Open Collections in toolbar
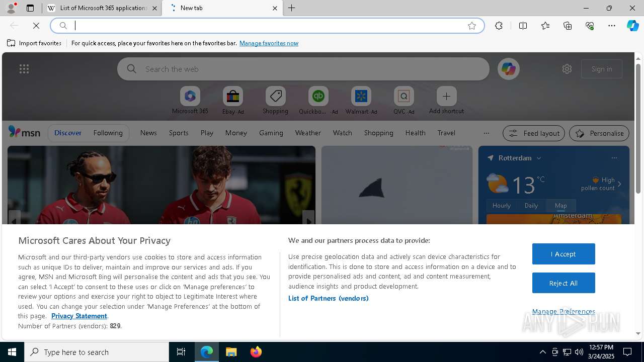The image size is (644, 362). (568, 26)
